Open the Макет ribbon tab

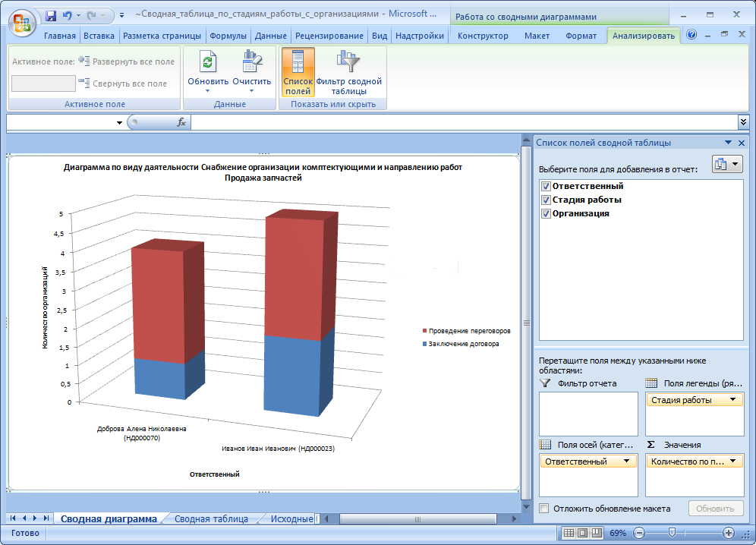(x=537, y=36)
